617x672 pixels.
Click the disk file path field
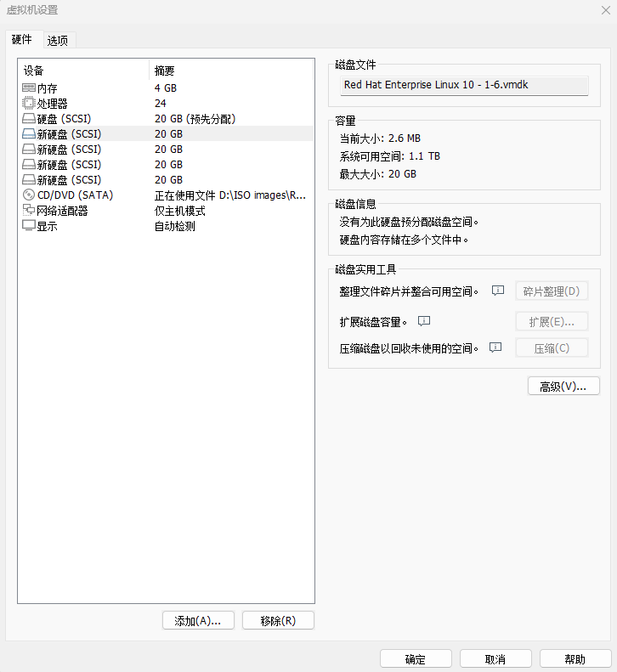(x=462, y=85)
